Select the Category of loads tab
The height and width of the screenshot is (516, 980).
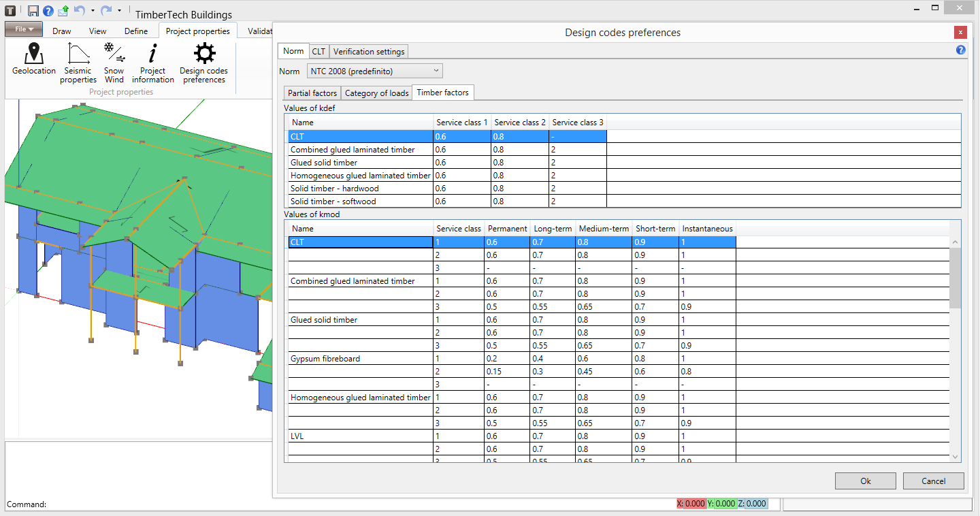(377, 93)
